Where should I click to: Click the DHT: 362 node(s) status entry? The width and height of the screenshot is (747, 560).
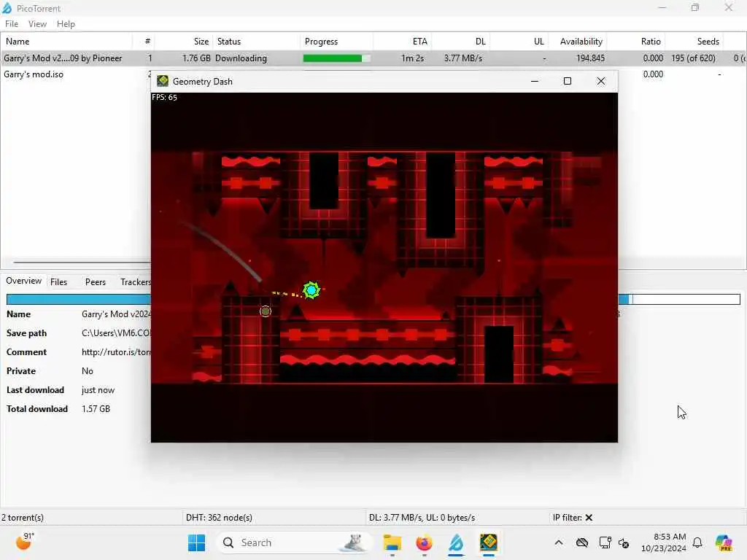(x=219, y=518)
